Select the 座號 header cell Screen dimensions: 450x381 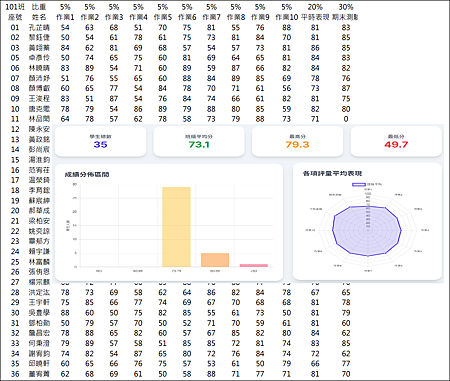click(15, 17)
